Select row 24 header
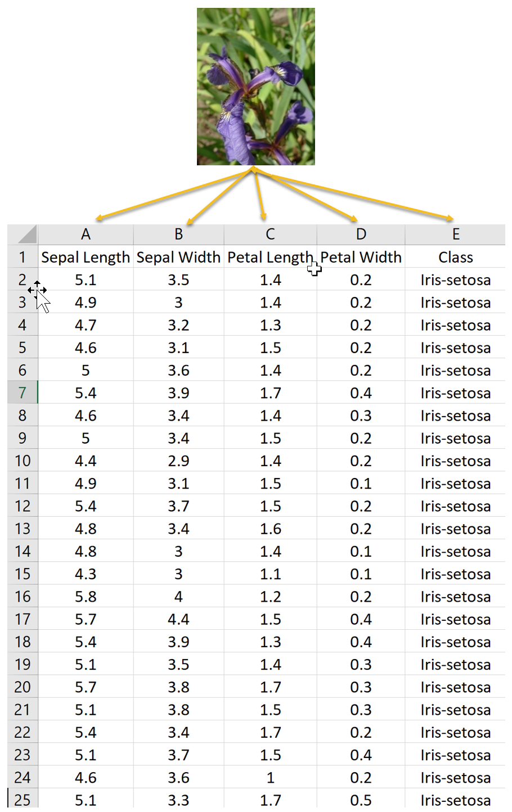512x812 pixels. [23, 777]
